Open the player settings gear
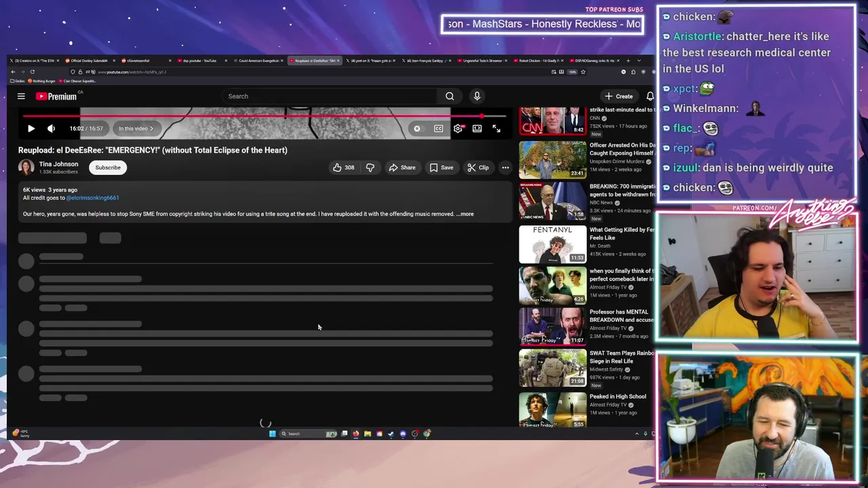This screenshot has width=868, height=488. 458,128
